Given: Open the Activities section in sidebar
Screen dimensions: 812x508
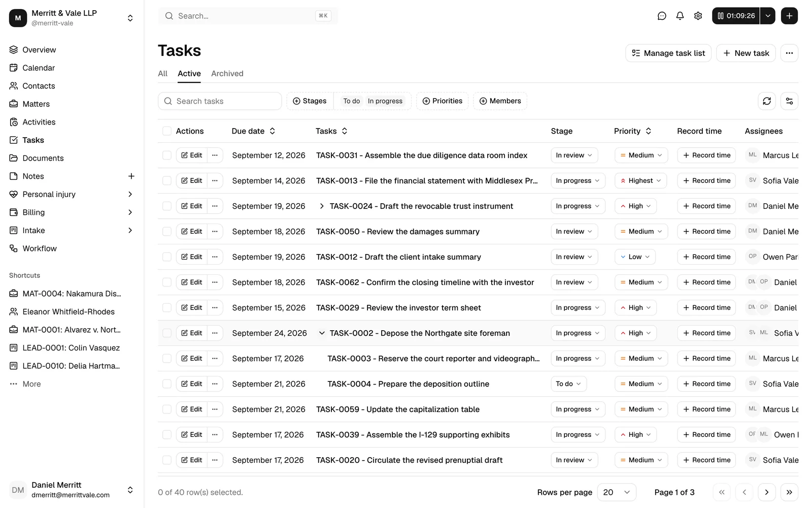Looking at the screenshot, I should [x=39, y=122].
